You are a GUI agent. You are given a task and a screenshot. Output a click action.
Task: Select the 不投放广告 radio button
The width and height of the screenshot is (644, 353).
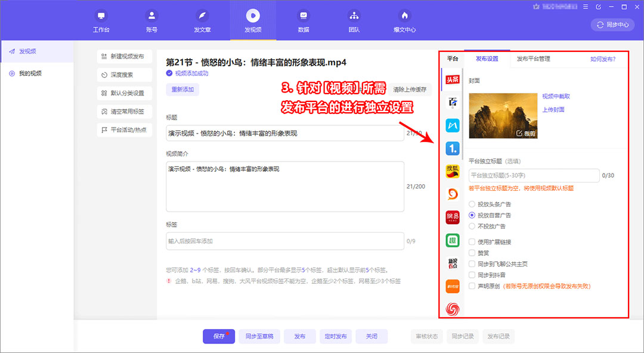(470, 226)
